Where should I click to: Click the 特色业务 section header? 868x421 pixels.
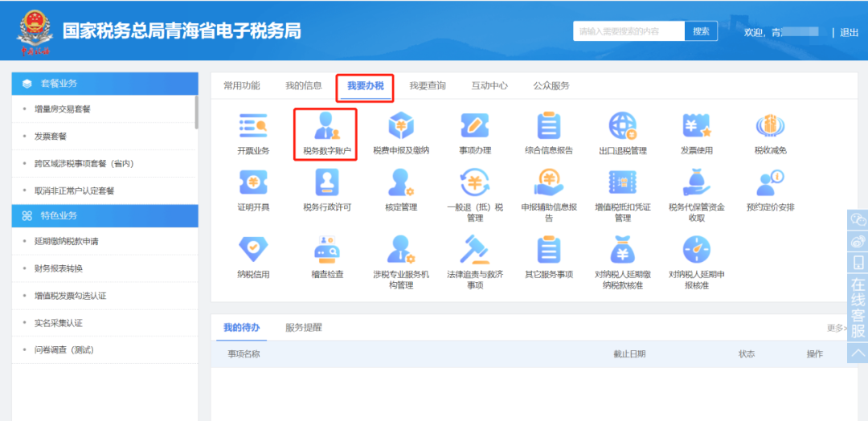[104, 216]
